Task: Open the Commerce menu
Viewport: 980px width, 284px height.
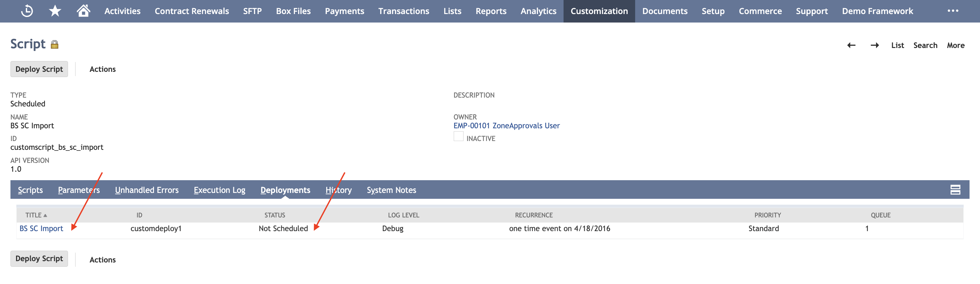Action: (760, 11)
